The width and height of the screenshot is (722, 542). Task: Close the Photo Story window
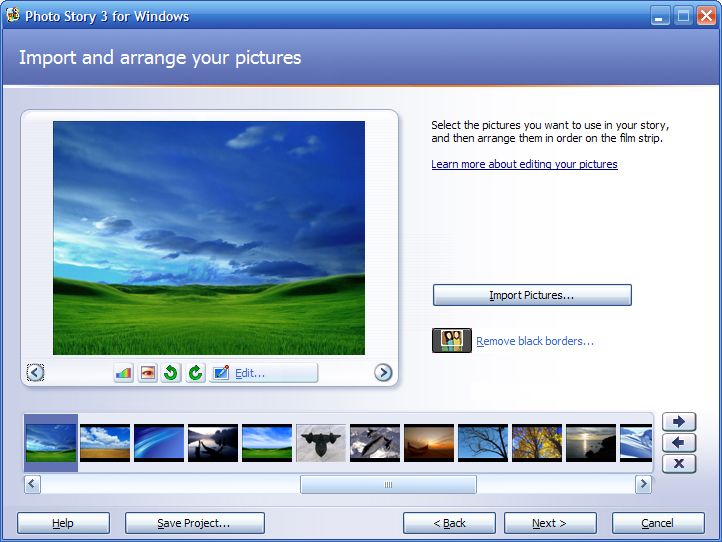[x=706, y=16]
